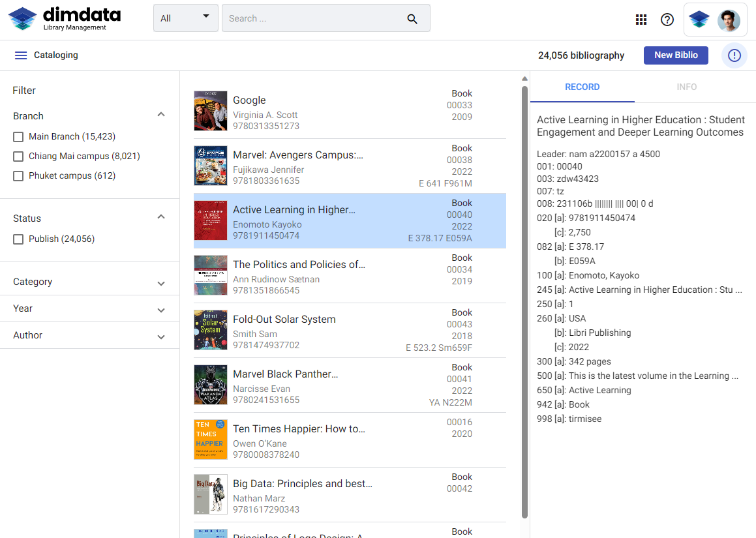This screenshot has height=538, width=756.
Task: Open the Big Data cover thumbnail
Action: [210, 494]
